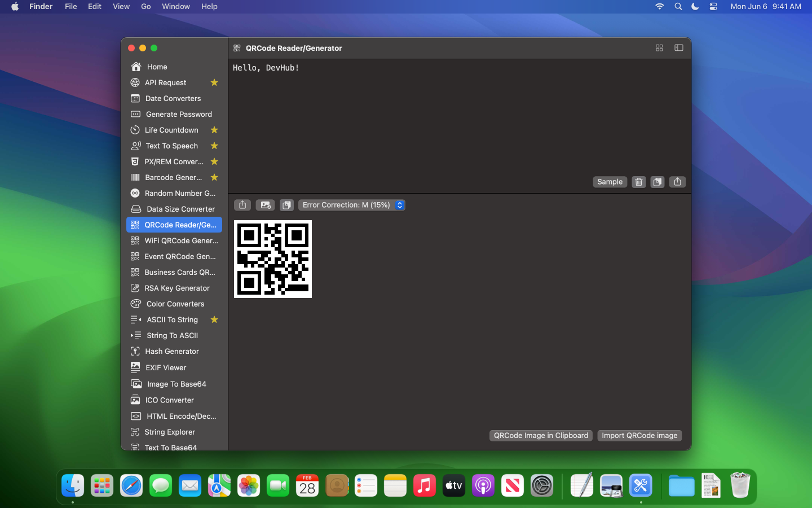Open the File menu
Viewport: 812px width, 508px height.
pyautogui.click(x=71, y=6)
